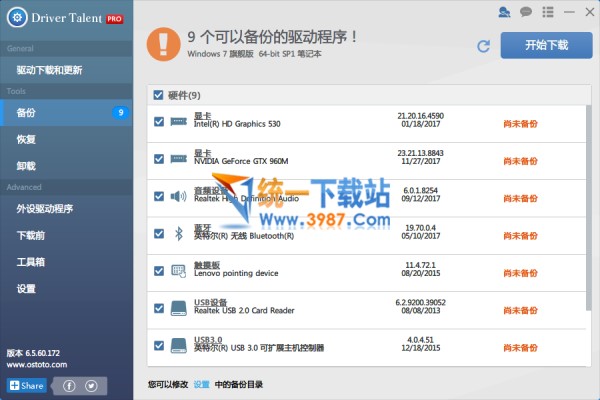Click the backup count badge 9
Viewport: 600px width, 400px height.
coord(121,113)
